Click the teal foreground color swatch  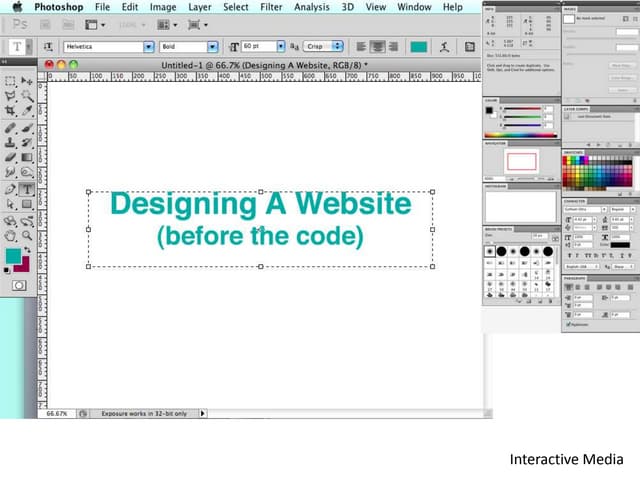(x=12, y=256)
